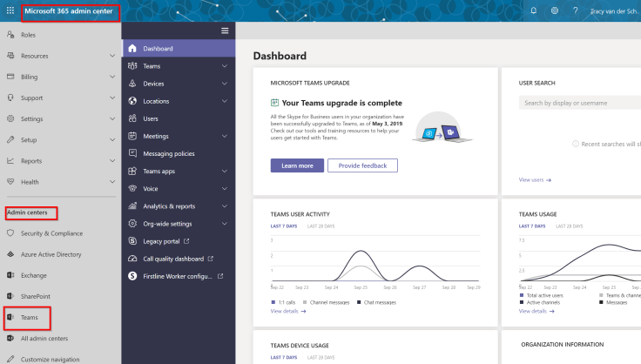The image size is (641, 364).
Task: Click the user search input field
Action: [580, 103]
